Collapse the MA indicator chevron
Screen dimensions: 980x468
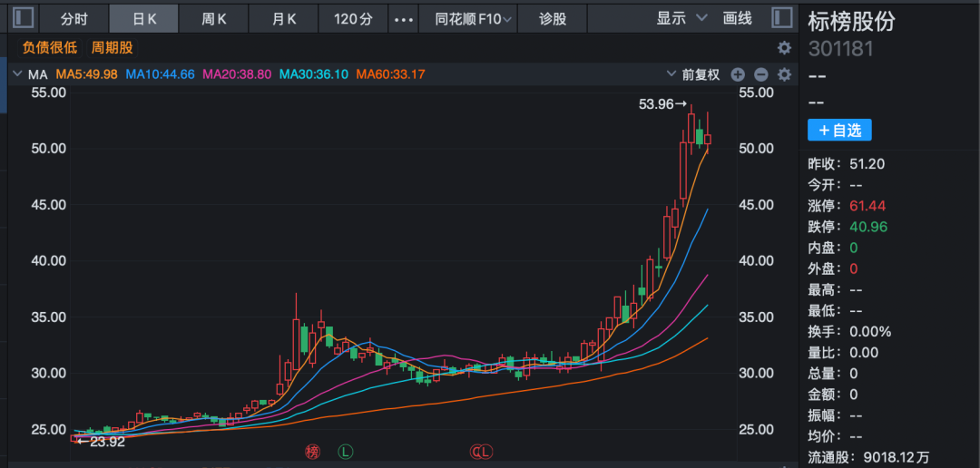tap(16, 74)
